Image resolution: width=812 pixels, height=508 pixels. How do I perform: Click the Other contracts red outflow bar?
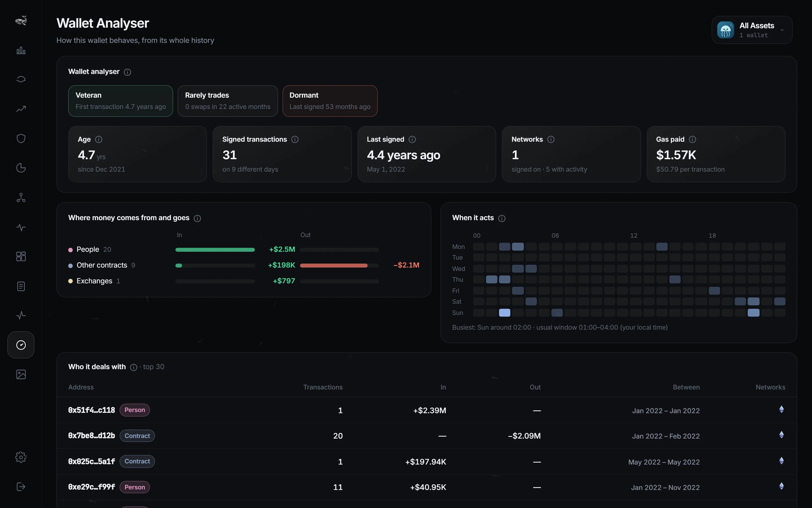pyautogui.click(x=334, y=265)
